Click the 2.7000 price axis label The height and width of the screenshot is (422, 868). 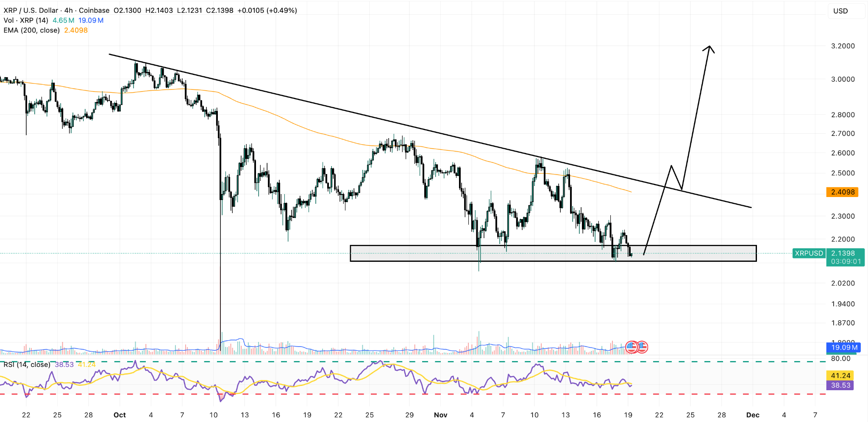pos(843,133)
